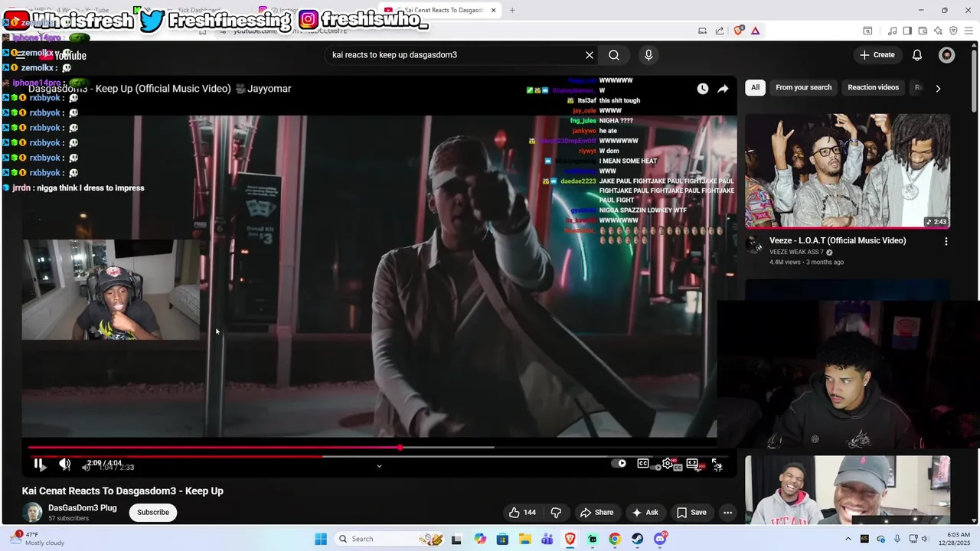Click the Brave Shields lion icon

coord(738,31)
